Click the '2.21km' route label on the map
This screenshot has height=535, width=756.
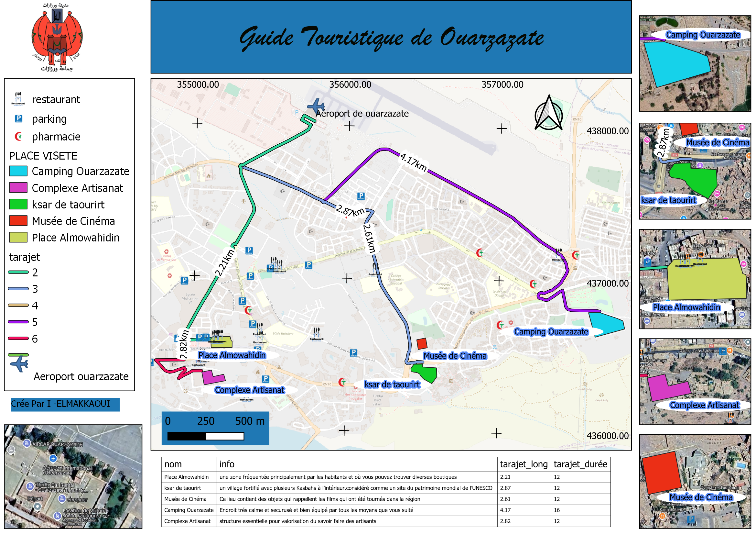(x=225, y=263)
